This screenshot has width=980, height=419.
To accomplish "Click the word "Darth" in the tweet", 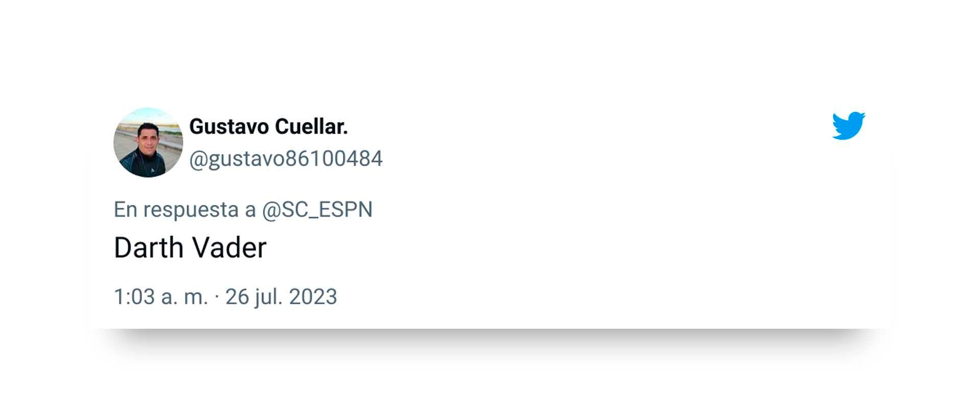I will 149,248.
